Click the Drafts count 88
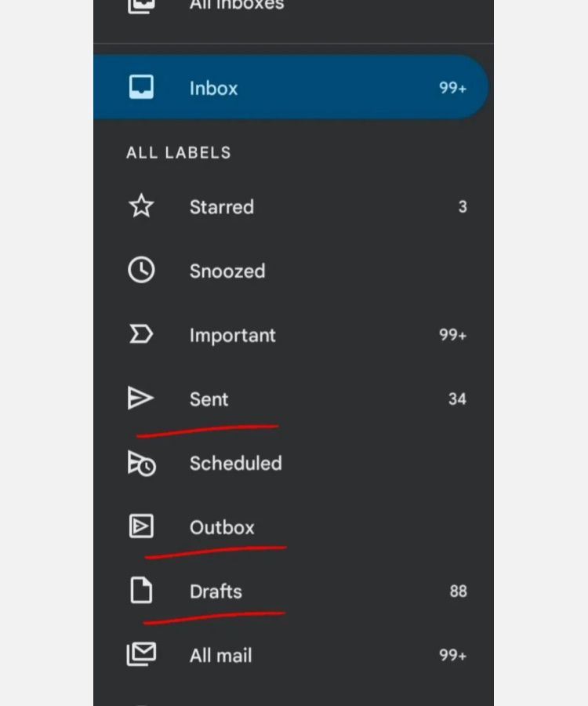 click(x=458, y=591)
